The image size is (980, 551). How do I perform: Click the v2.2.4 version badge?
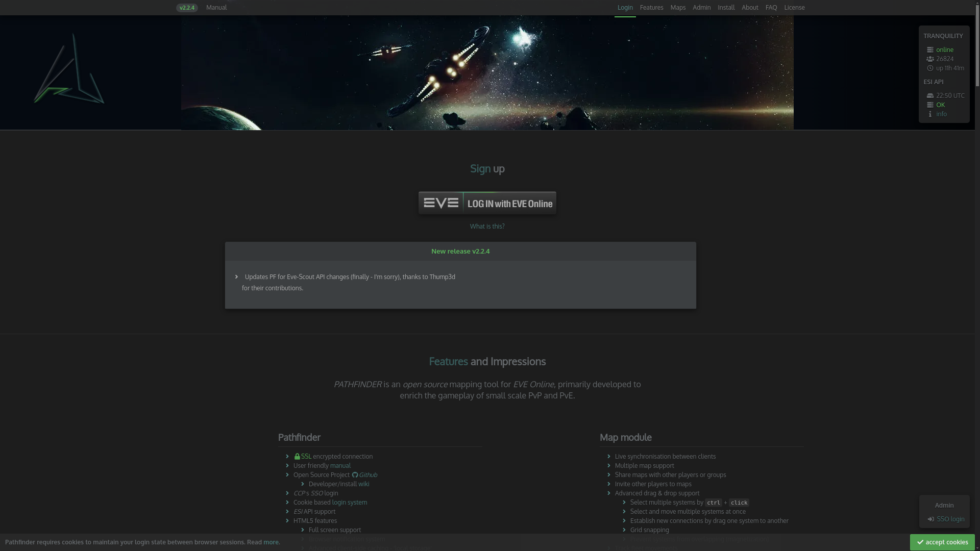(187, 8)
